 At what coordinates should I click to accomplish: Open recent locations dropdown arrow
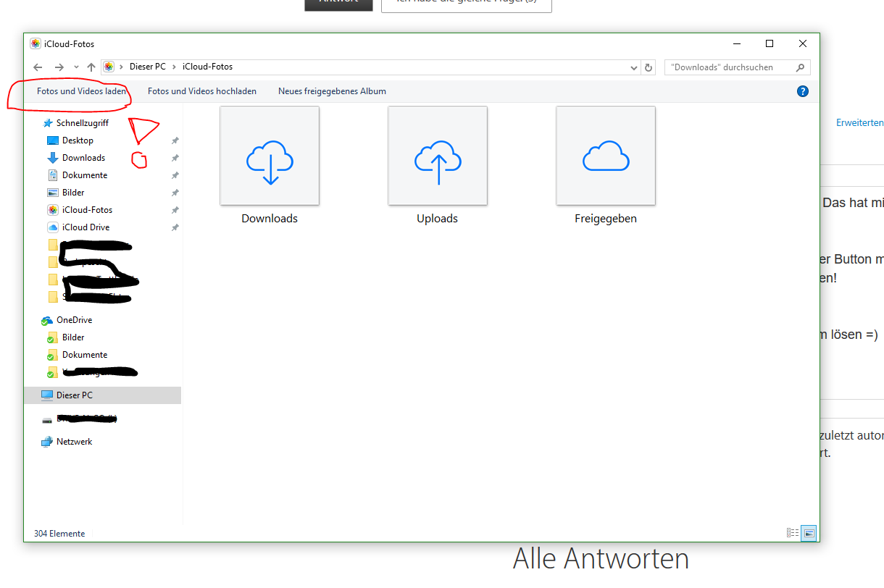76,67
